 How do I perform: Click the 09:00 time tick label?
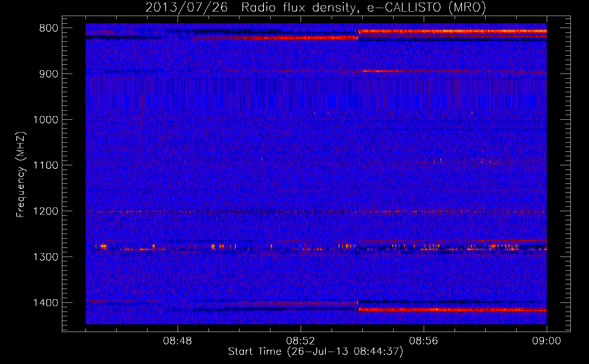point(546,341)
